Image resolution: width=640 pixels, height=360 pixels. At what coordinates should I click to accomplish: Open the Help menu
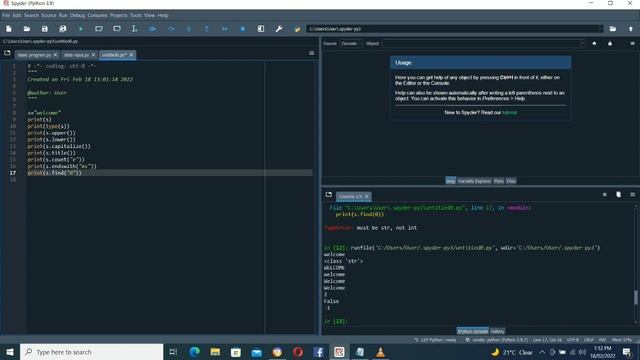pos(163,15)
